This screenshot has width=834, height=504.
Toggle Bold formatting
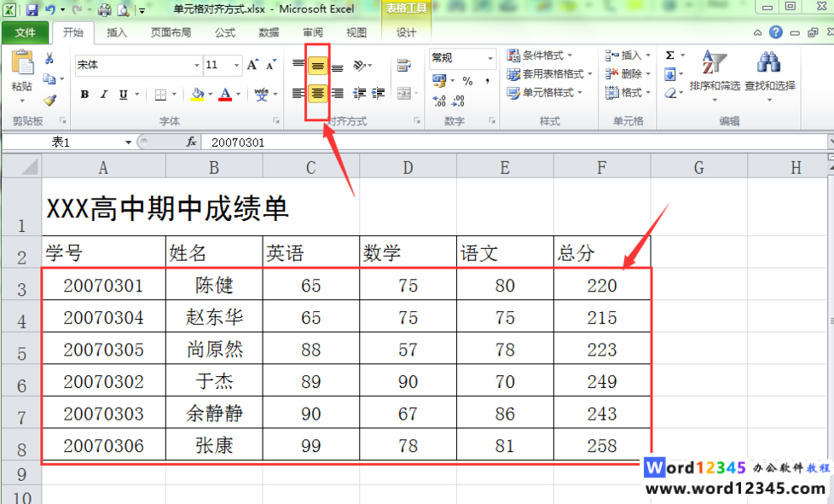[84, 95]
